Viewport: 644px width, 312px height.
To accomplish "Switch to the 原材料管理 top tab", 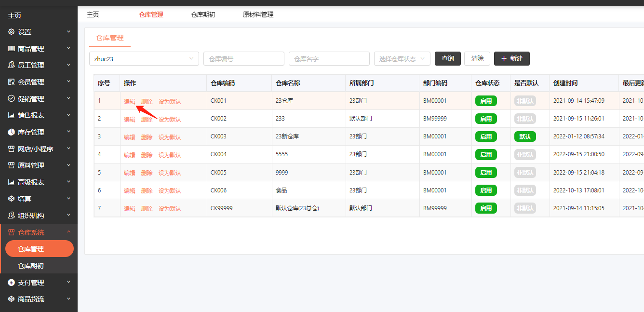I will pyautogui.click(x=258, y=14).
